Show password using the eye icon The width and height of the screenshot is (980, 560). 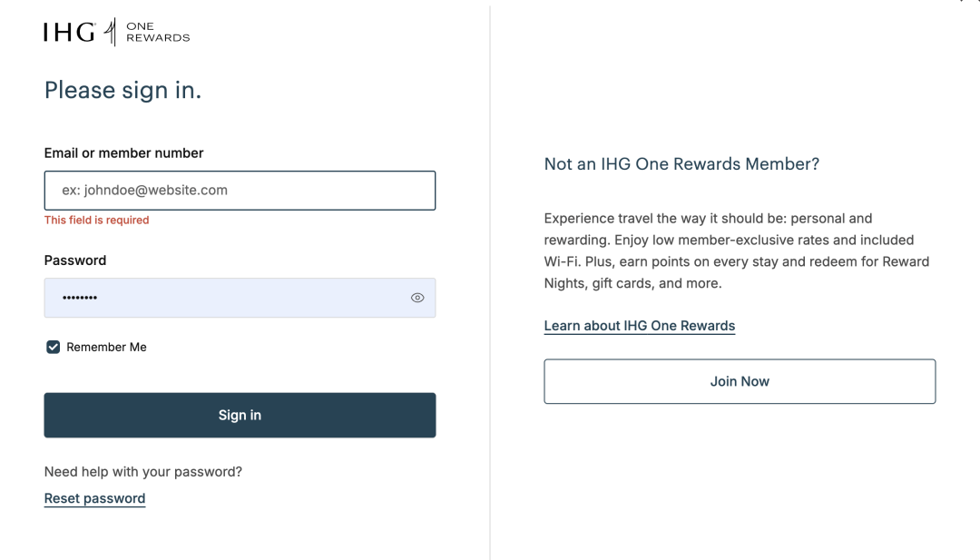click(x=417, y=298)
